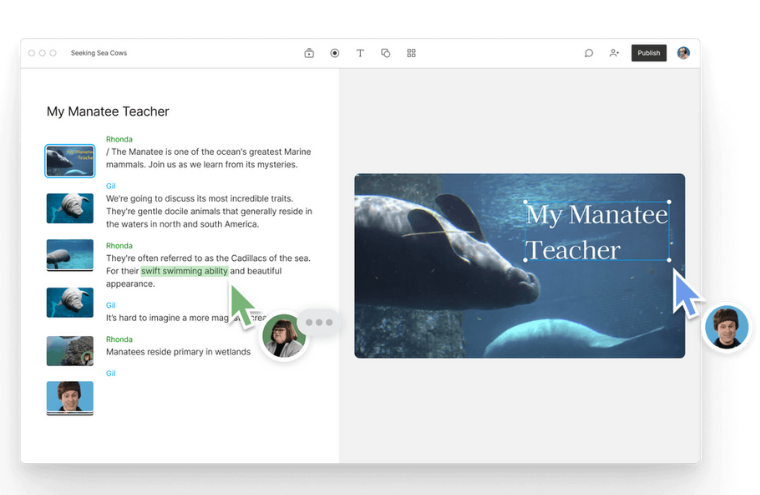
Task: Click the Publish button
Action: (649, 53)
